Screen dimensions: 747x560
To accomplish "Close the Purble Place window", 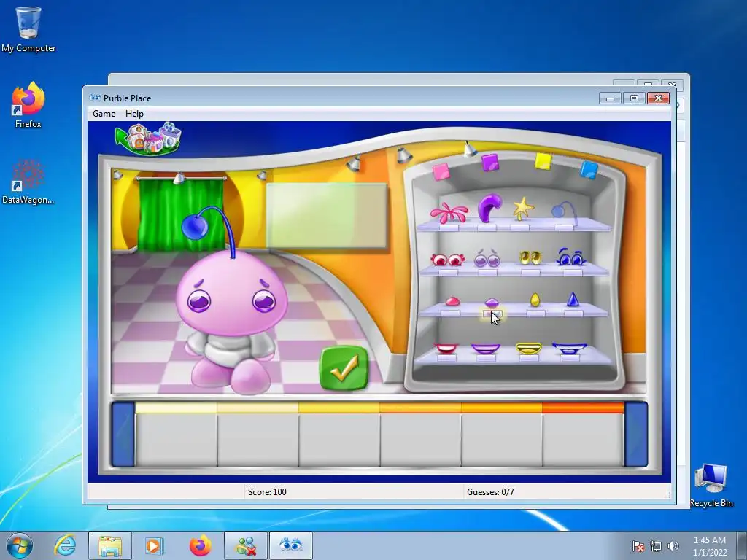I will point(659,98).
